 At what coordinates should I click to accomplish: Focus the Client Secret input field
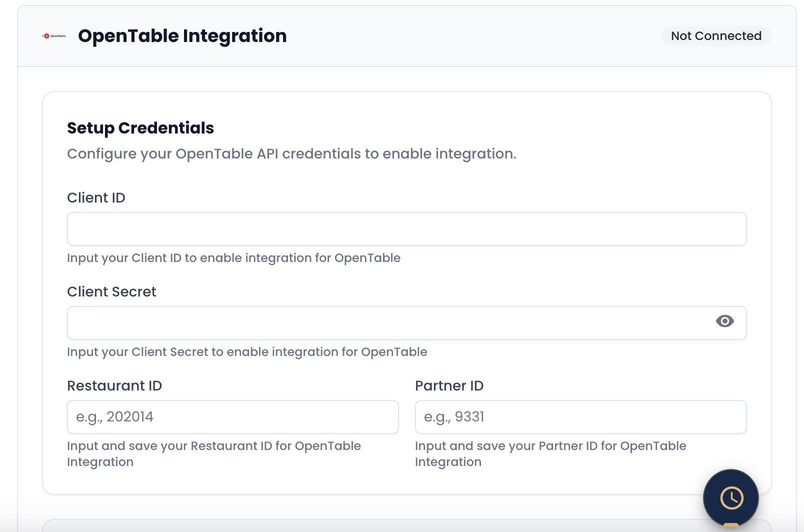(x=407, y=323)
